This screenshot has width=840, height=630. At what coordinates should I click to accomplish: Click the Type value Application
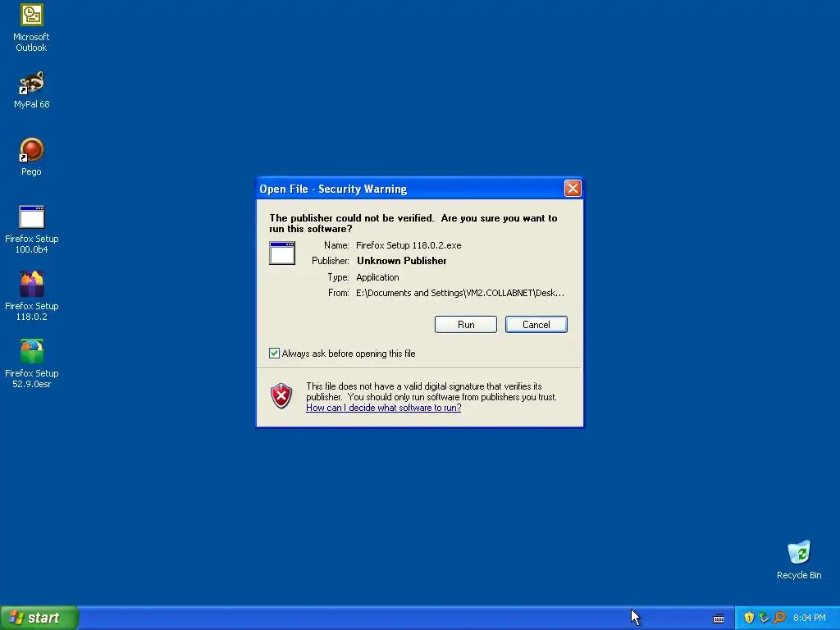coord(377,277)
